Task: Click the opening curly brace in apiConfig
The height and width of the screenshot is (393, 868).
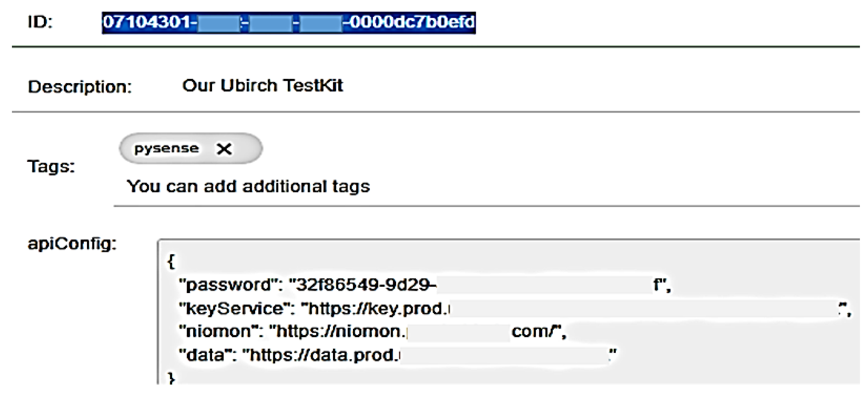Action: 171,261
